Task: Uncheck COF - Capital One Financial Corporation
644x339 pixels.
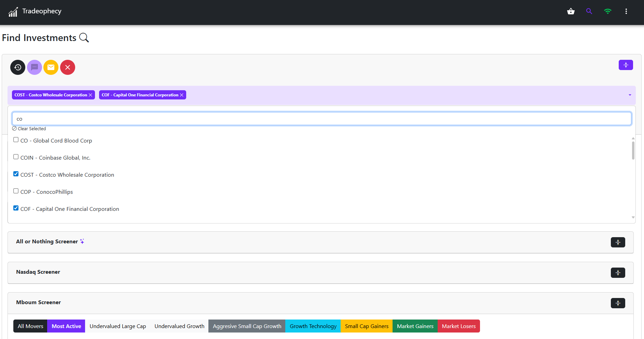Action: (16, 208)
